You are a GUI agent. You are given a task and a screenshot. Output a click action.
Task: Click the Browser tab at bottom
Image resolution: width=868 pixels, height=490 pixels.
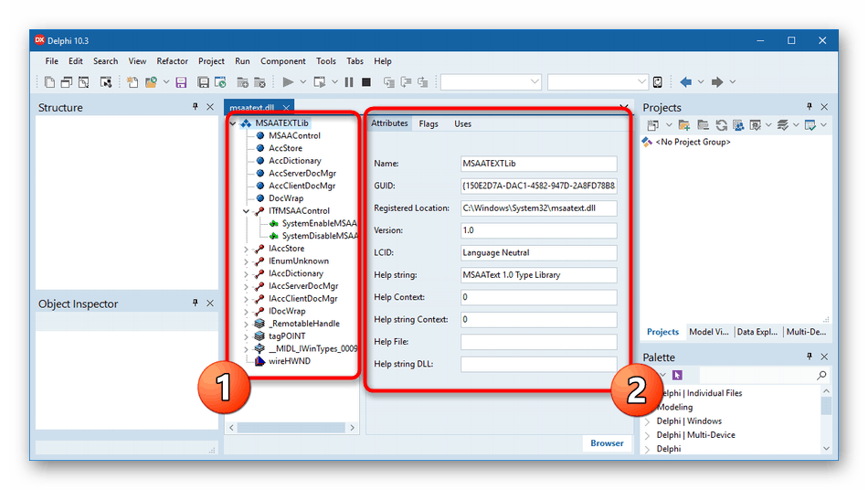(607, 443)
